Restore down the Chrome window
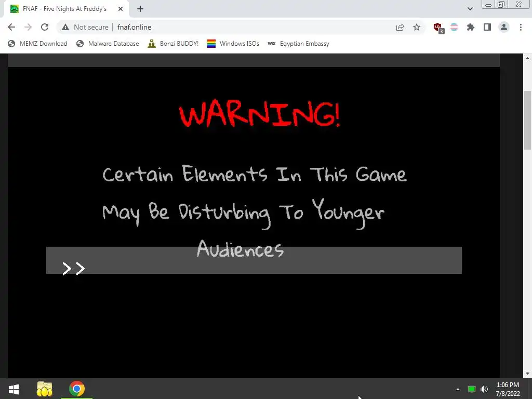The width and height of the screenshot is (532, 399). pos(501,5)
